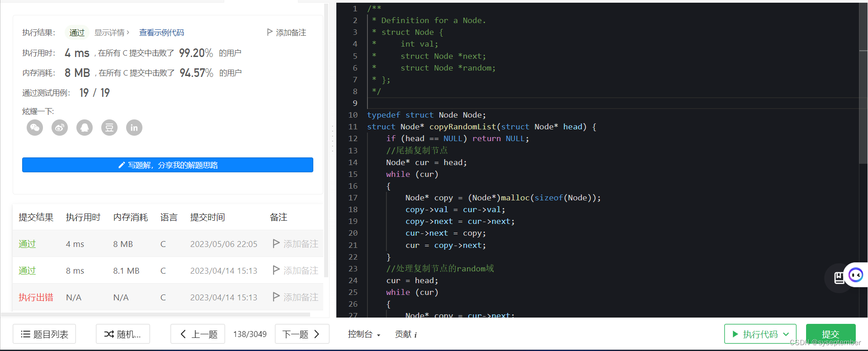Click comment //处理复制节点的random域 on line 23

point(440,269)
